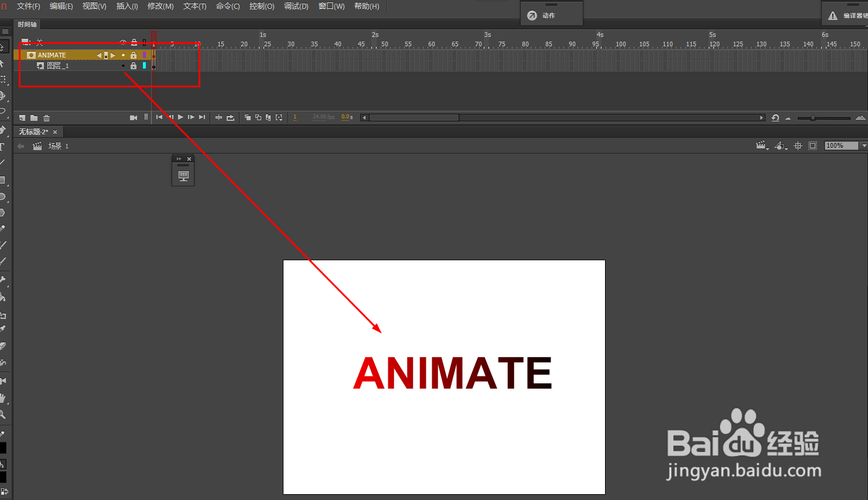Click the timeline scrollbar left arrow

tap(364, 118)
